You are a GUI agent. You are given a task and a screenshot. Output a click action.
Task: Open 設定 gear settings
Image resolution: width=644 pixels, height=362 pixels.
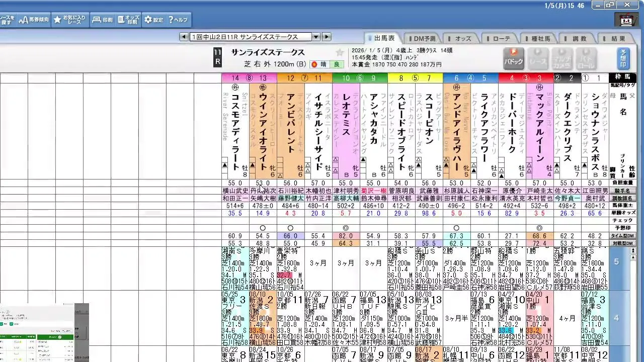coord(154,20)
